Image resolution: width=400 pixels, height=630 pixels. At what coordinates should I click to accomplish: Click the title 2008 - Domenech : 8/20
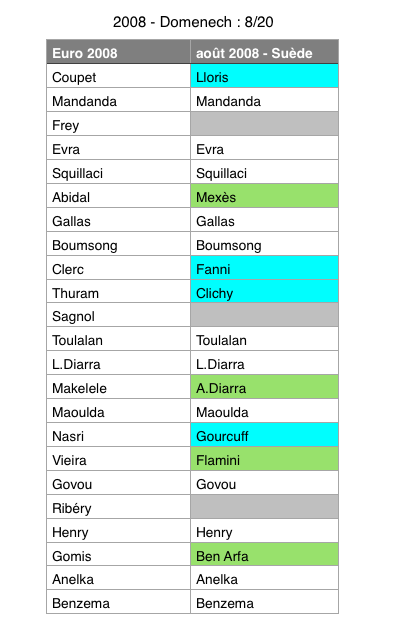pos(193,22)
